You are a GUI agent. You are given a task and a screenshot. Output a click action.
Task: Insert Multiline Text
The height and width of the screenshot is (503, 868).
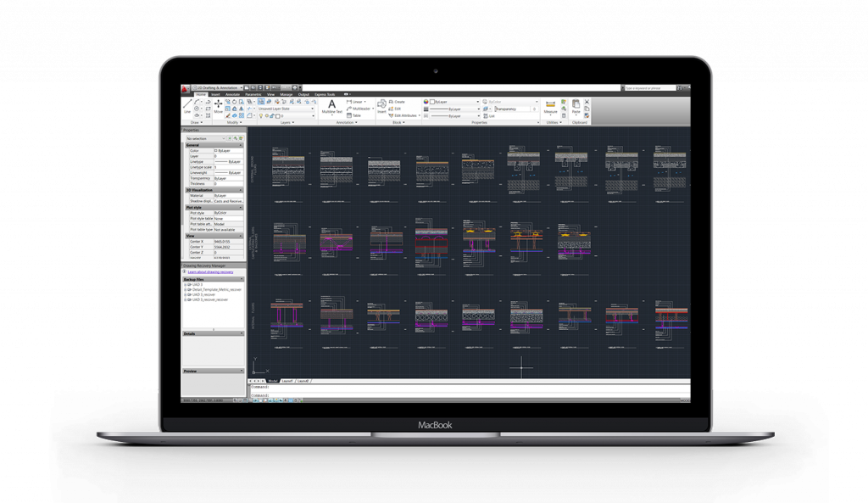[x=332, y=106]
